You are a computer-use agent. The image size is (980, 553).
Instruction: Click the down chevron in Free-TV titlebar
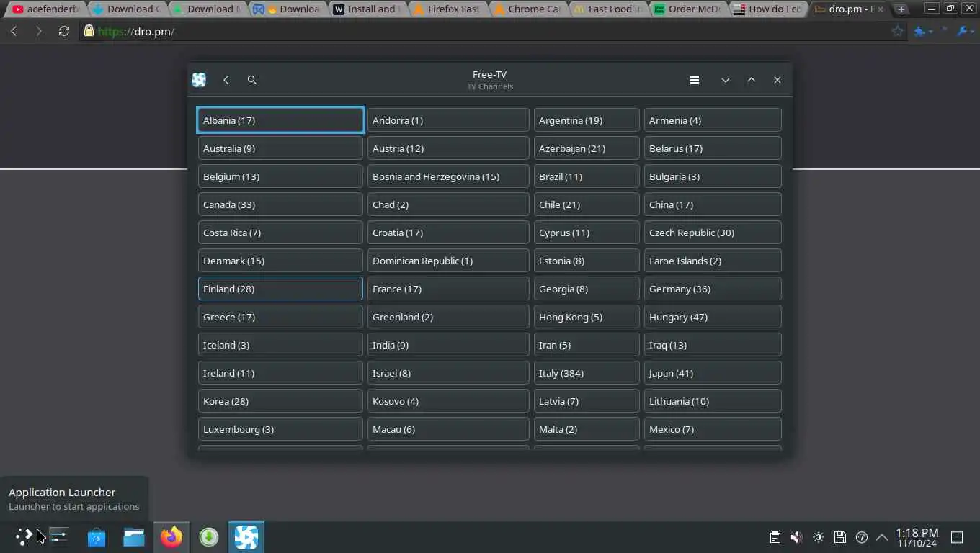pyautogui.click(x=726, y=80)
